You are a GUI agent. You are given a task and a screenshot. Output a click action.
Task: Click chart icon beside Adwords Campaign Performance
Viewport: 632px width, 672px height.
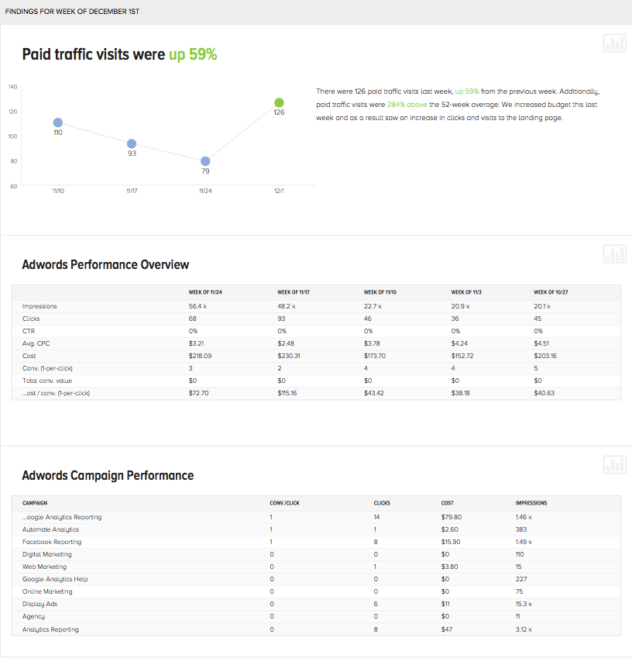click(x=615, y=464)
